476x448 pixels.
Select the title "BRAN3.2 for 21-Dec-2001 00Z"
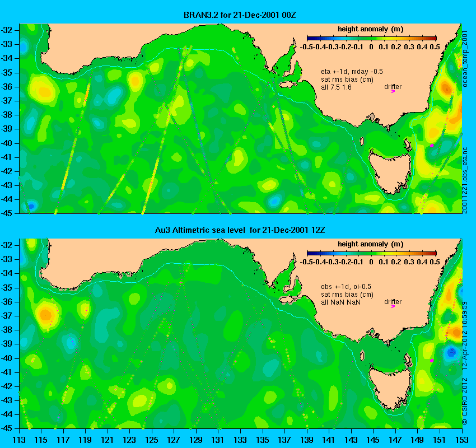[240, 15]
